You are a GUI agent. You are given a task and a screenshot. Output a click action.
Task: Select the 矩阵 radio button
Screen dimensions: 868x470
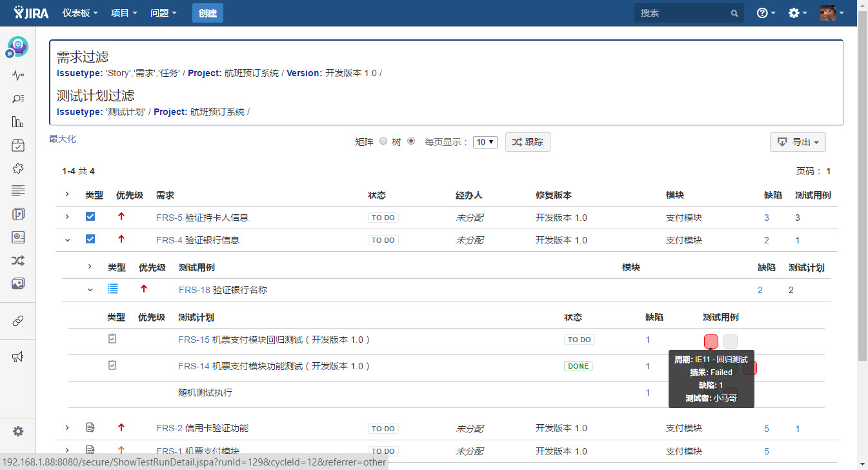click(383, 141)
